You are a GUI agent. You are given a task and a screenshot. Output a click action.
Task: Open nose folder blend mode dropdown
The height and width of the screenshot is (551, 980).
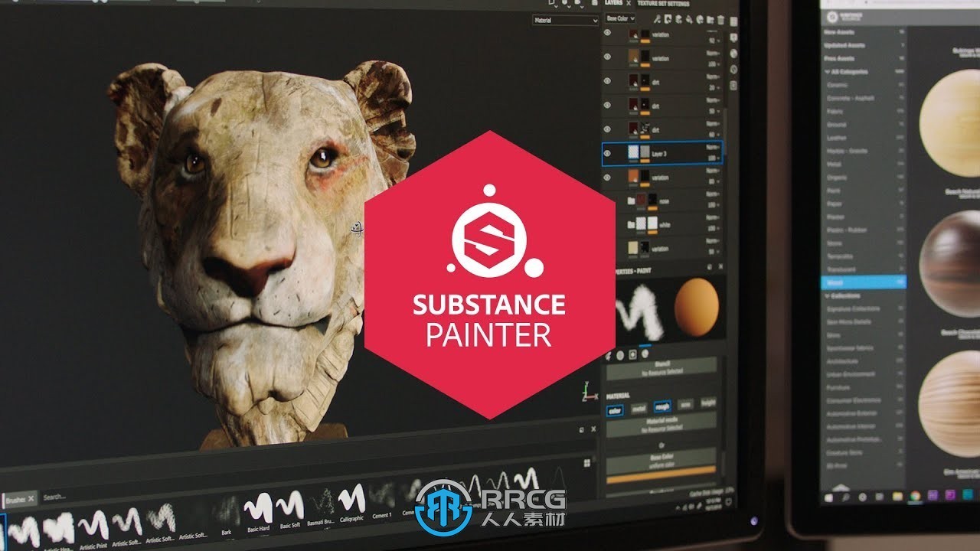click(712, 194)
